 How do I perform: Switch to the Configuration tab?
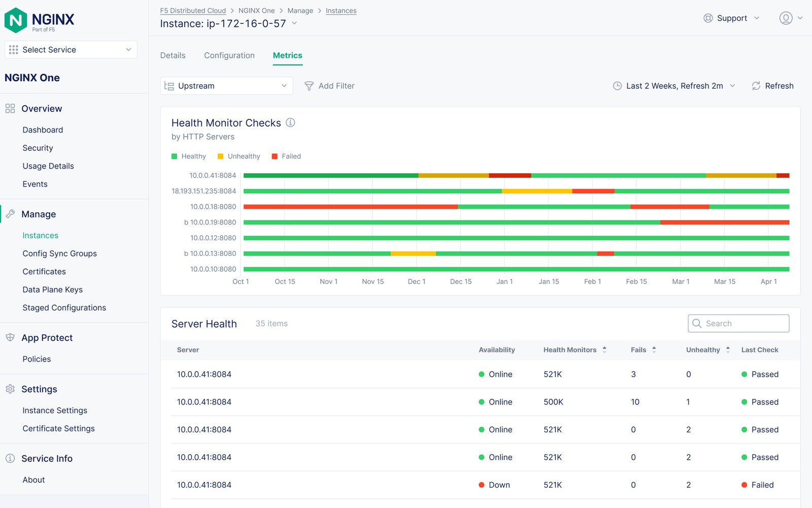(x=229, y=55)
